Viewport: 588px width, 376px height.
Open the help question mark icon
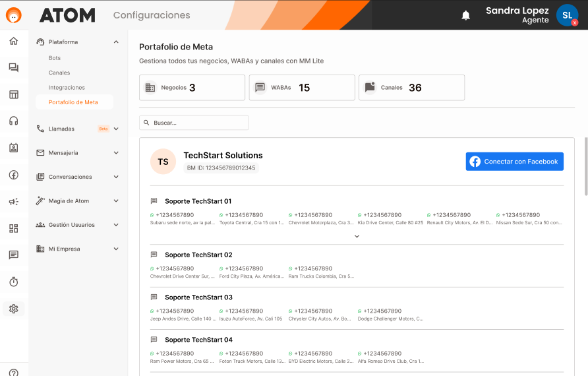pos(14,373)
